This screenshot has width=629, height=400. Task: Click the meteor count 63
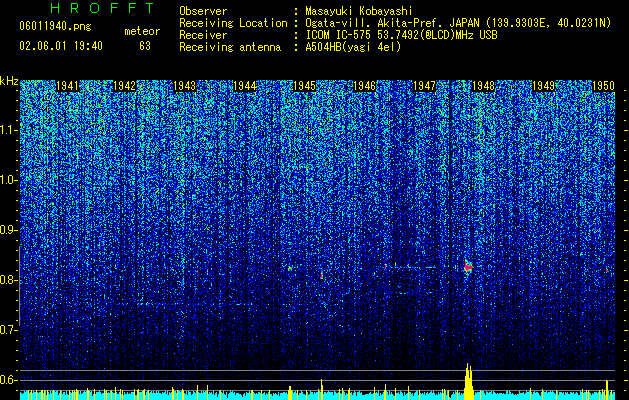(145, 46)
